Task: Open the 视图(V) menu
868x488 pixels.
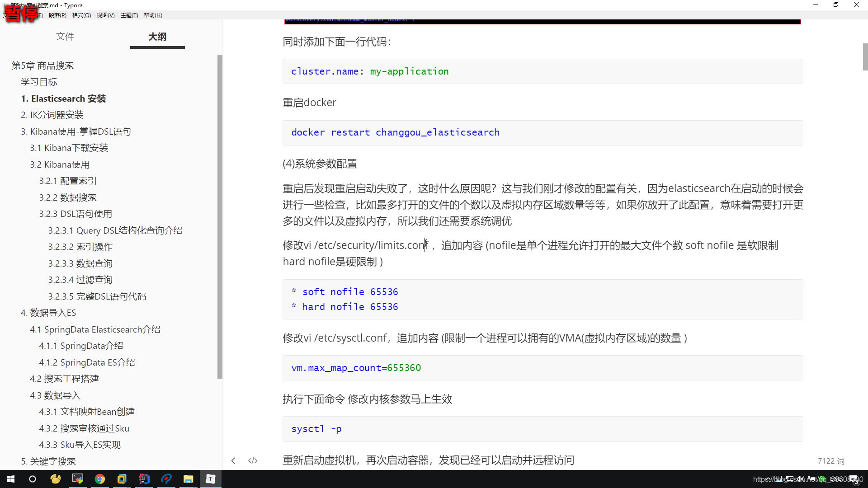Action: coord(105,15)
